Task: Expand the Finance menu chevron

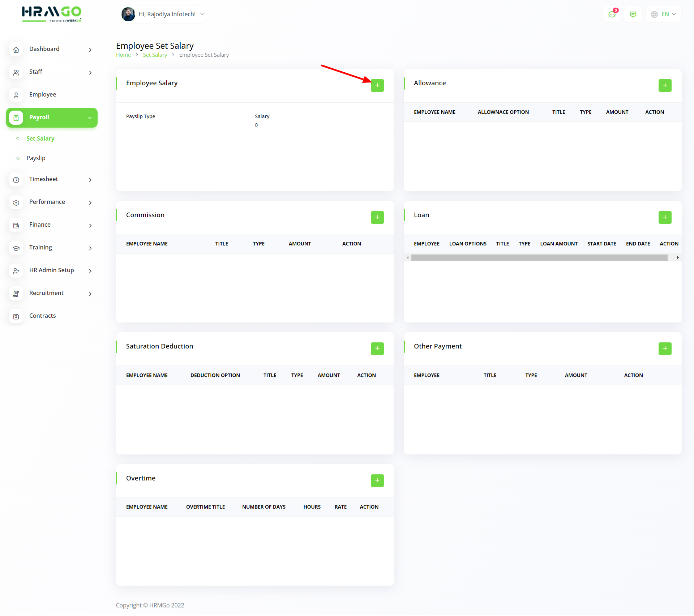Action: pos(90,226)
